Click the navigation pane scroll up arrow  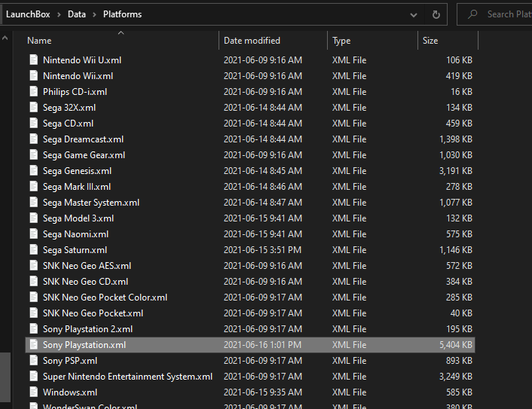pyautogui.click(x=5, y=38)
